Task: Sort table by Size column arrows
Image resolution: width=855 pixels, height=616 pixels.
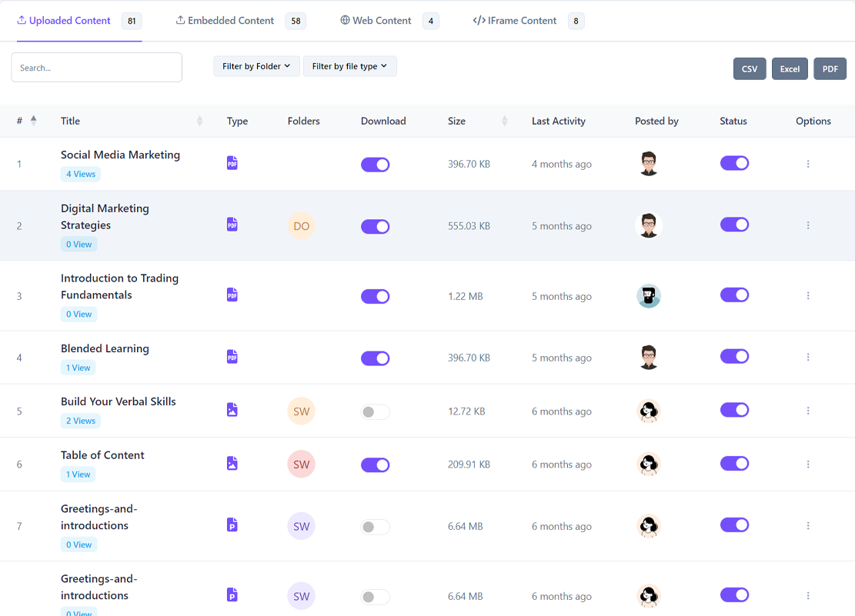Action: [x=505, y=121]
